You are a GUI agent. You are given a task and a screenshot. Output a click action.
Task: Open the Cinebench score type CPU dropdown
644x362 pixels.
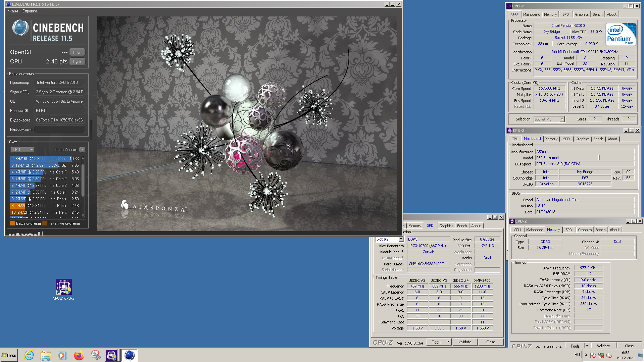[x=22, y=150]
